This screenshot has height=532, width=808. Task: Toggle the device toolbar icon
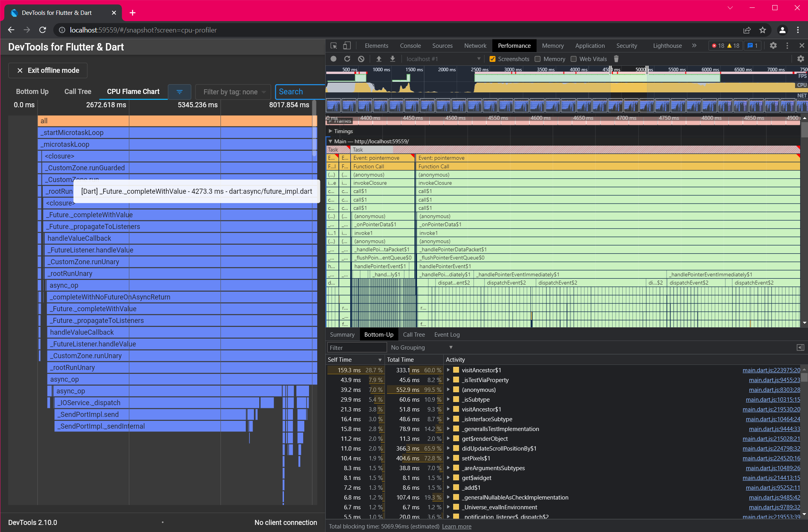coord(347,46)
